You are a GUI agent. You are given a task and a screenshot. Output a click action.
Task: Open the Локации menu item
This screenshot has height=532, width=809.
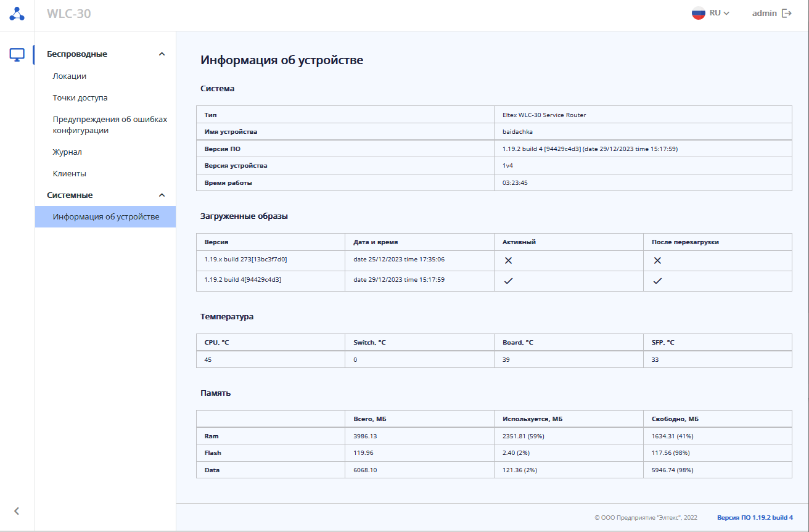coord(70,76)
